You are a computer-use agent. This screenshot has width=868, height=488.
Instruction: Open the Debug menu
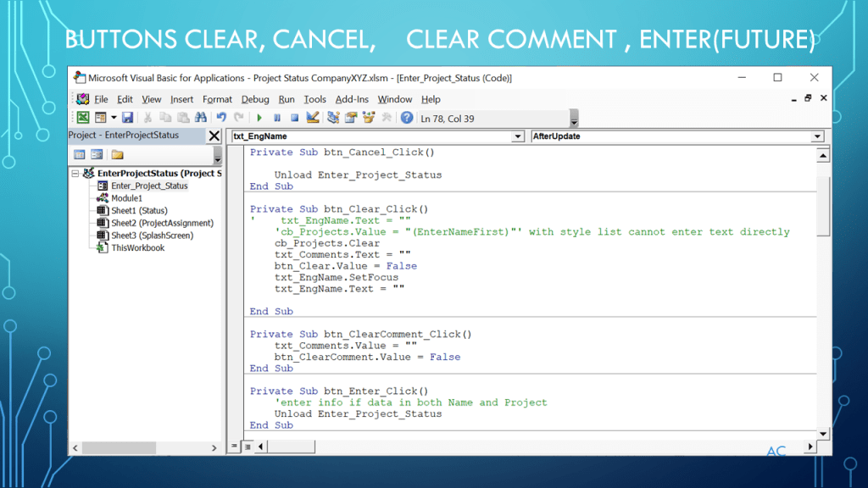pyautogui.click(x=254, y=99)
